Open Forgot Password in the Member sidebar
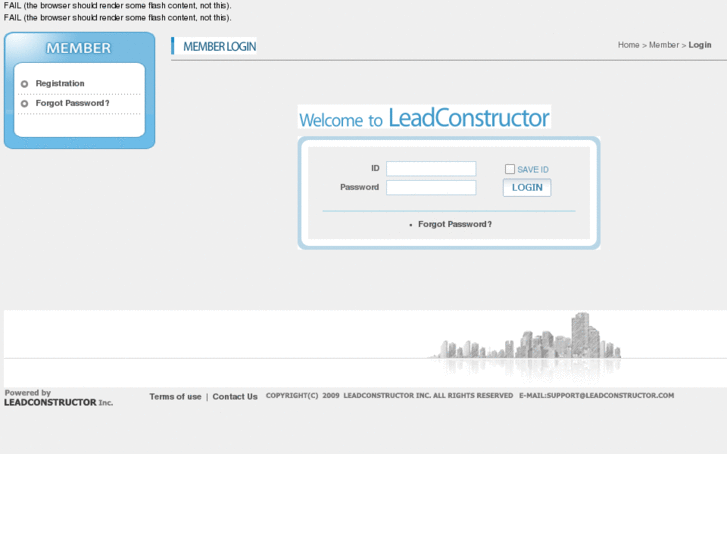This screenshot has width=727, height=545. coord(72,103)
